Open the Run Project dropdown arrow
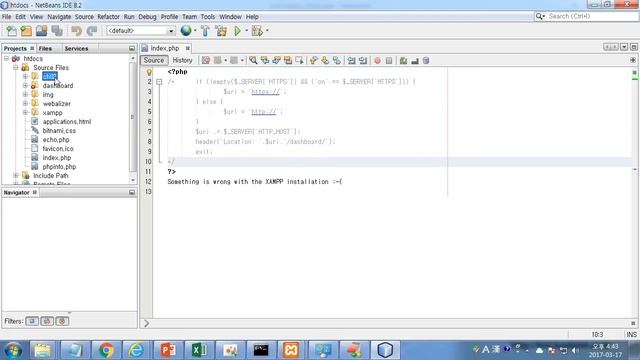This screenshot has width=640, height=360. point(247,31)
